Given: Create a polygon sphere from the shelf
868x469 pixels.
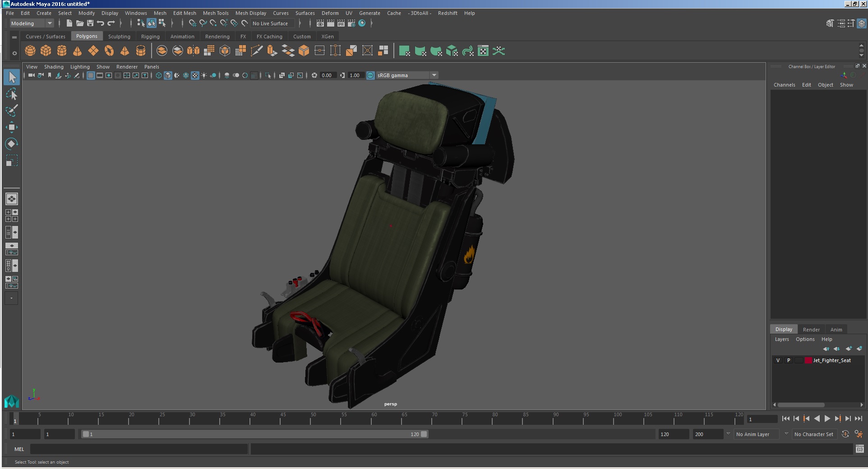Looking at the screenshot, I should click(x=30, y=51).
